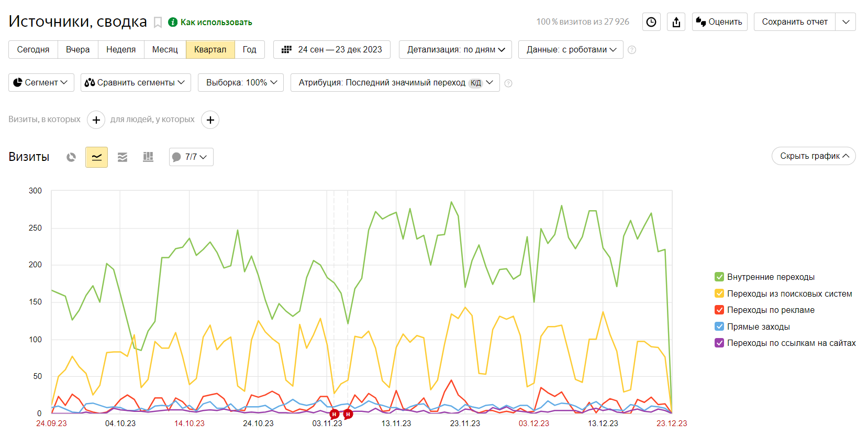Uncheck the Внутренние переходы legend checkbox
Image resolution: width=868 pixels, height=435 pixels.
point(719,277)
